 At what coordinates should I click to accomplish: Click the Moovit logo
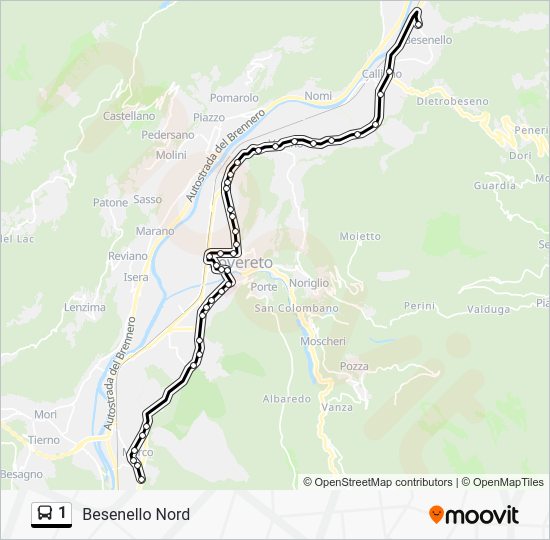point(474,515)
